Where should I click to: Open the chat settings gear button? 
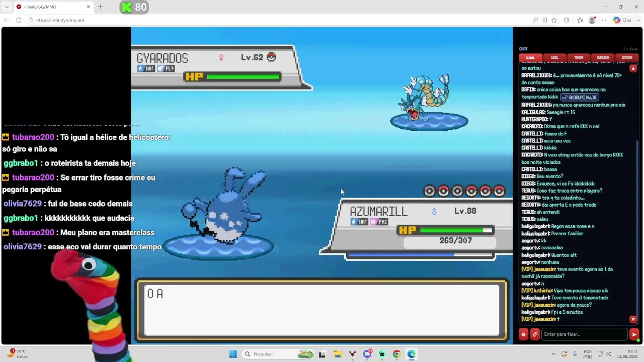click(x=523, y=334)
